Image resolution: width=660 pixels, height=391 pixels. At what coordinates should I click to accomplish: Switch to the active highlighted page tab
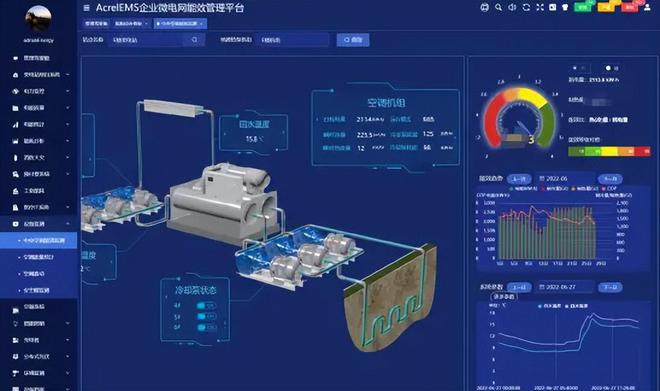coord(180,24)
